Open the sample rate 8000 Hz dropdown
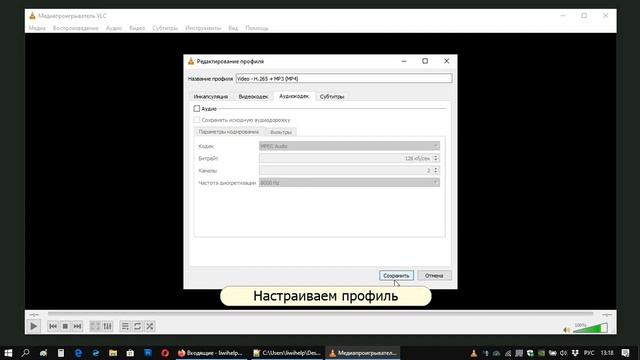Viewport: 640px width, 360px height. 349,182
